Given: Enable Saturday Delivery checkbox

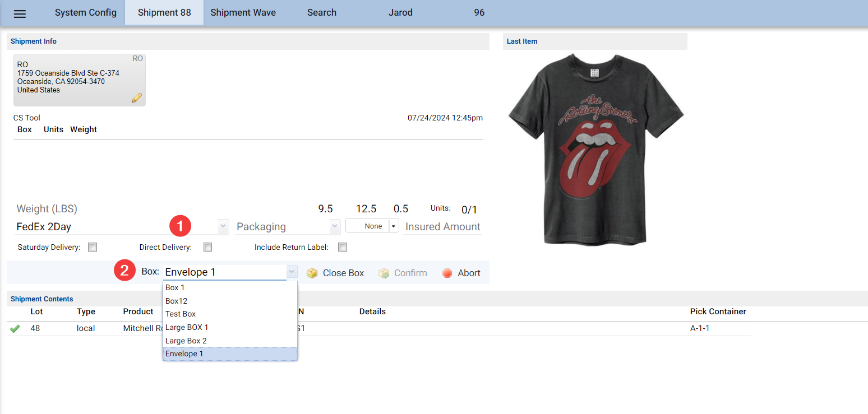Looking at the screenshot, I should pyautogui.click(x=93, y=247).
